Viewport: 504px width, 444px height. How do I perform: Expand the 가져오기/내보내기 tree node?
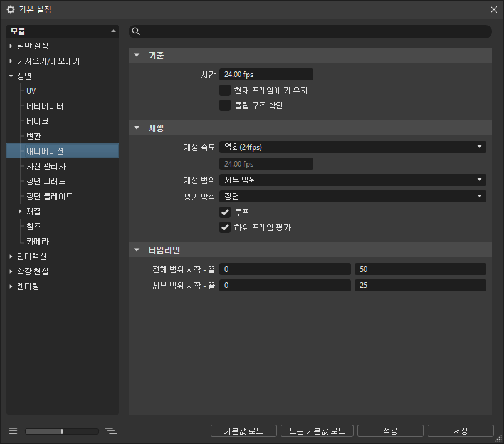[11, 61]
